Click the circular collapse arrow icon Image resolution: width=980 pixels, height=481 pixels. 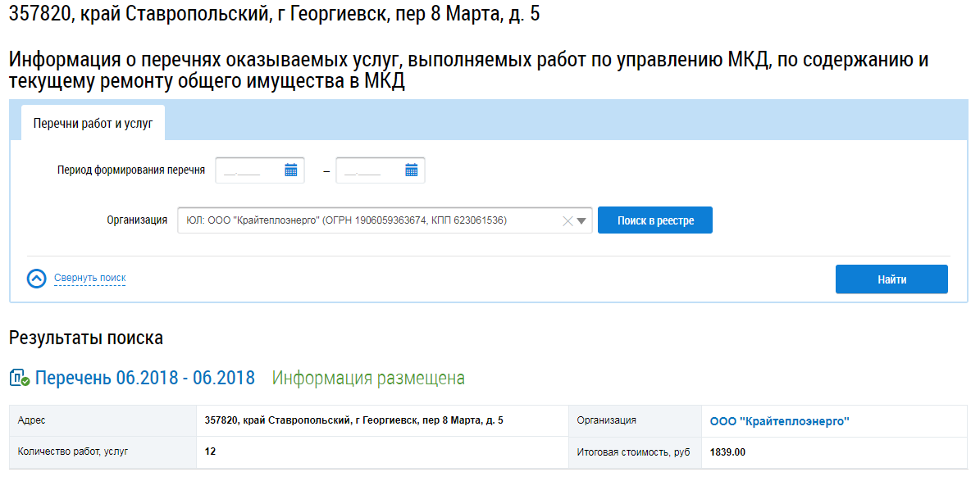coord(37,279)
